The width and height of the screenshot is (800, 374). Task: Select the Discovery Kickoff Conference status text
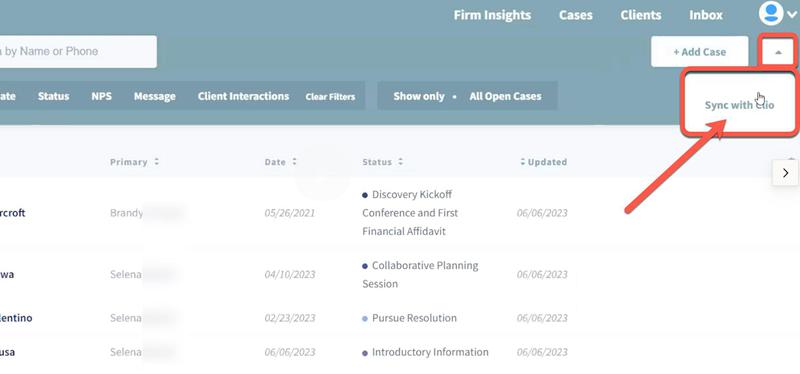410,213
